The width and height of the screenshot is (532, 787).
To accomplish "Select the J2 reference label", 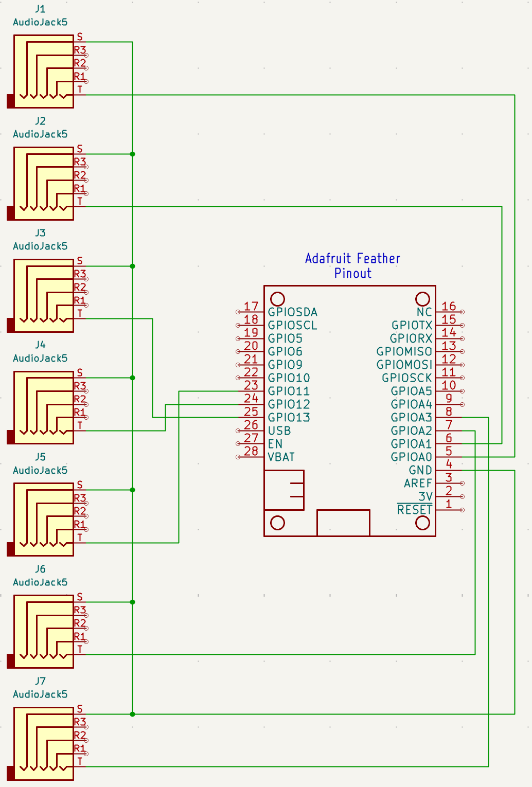I will (40, 121).
